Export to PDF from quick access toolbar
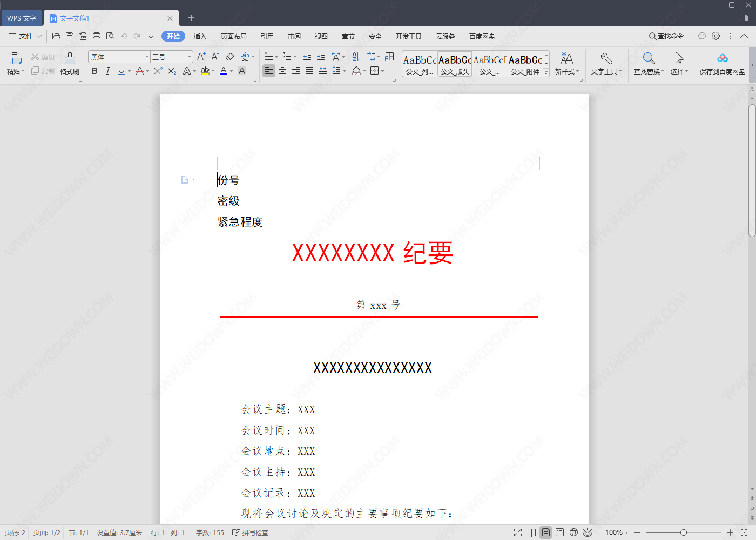Image resolution: width=756 pixels, height=540 pixels. 83,36
